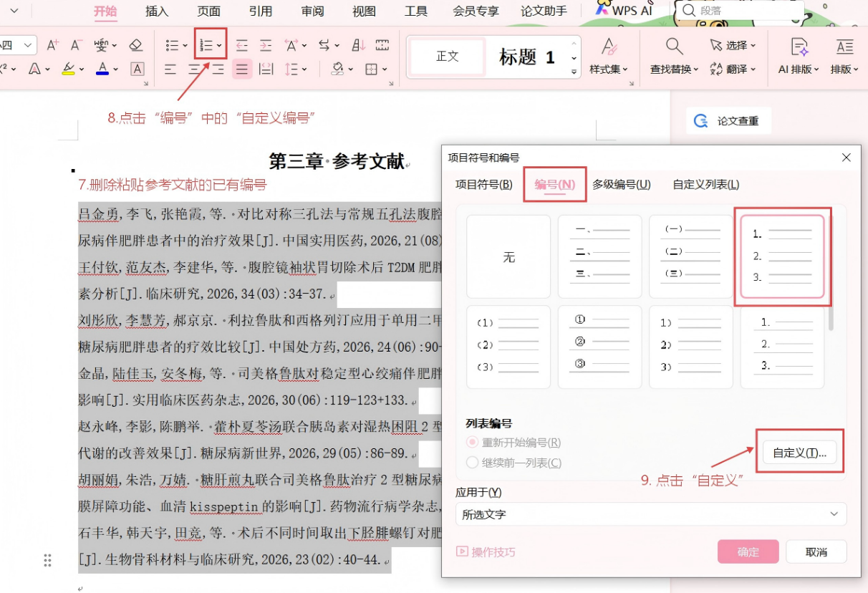The height and width of the screenshot is (593, 868).
Task: Click the 论文查重 button
Action: point(728,121)
